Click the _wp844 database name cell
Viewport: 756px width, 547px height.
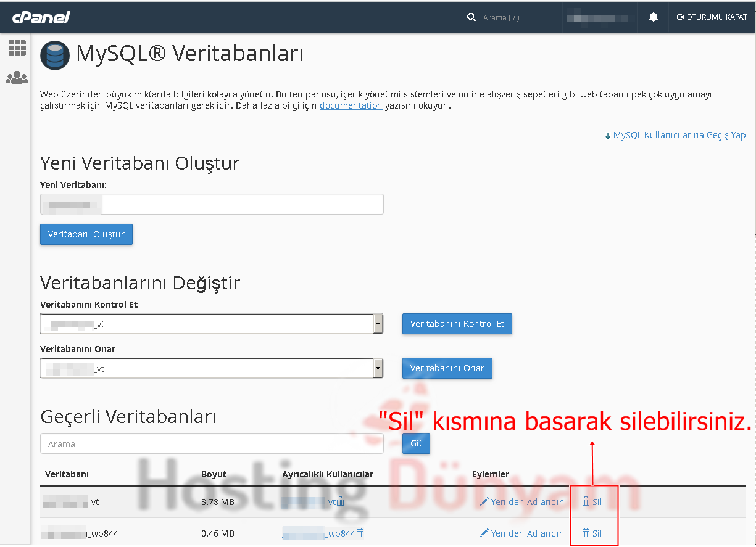point(81,533)
